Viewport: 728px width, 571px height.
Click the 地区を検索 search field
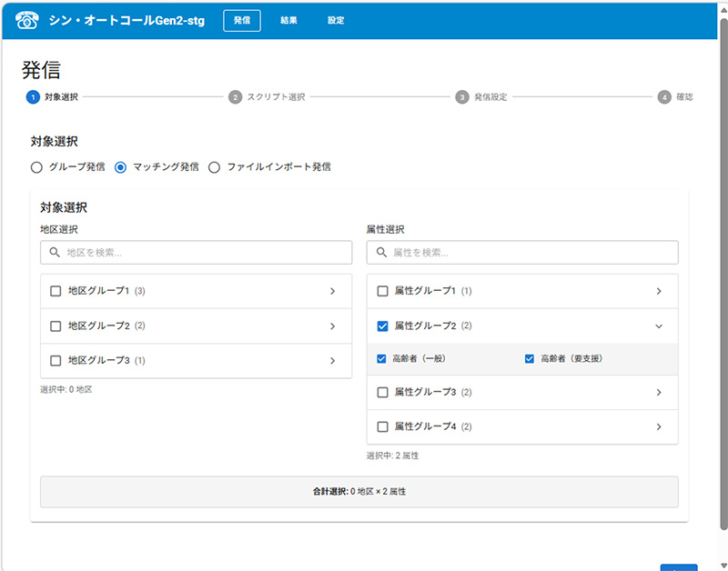196,253
